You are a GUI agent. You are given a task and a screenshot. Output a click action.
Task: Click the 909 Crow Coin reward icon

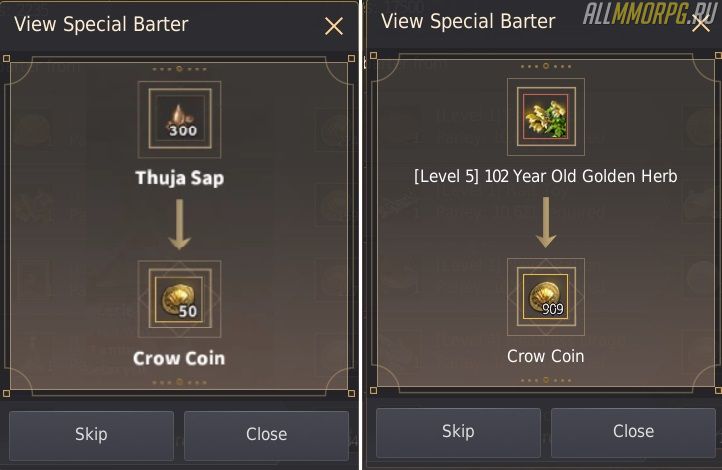[x=545, y=297]
